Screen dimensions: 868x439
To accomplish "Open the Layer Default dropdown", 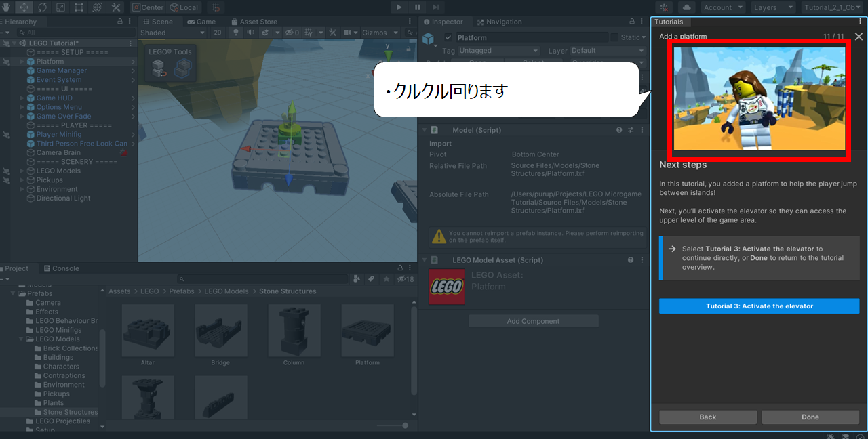I will click(x=608, y=51).
